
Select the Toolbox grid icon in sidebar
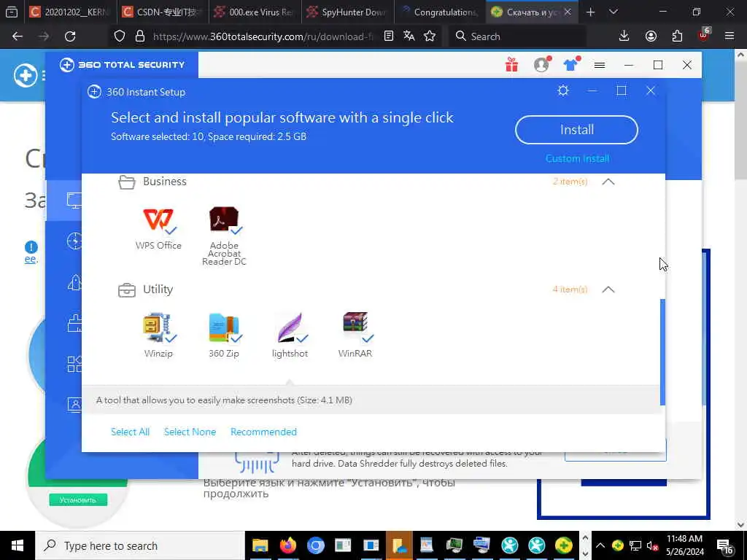click(74, 365)
